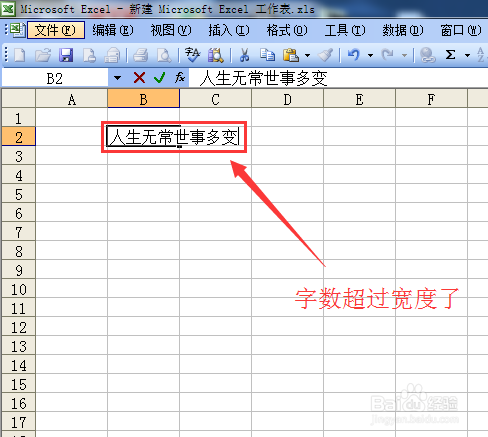Select column F header

point(432,99)
